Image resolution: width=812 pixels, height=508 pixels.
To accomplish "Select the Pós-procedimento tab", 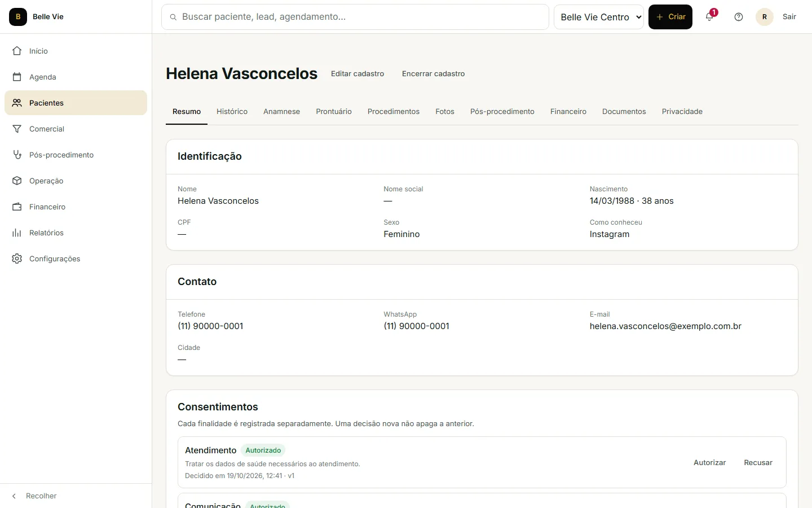I will (x=502, y=111).
